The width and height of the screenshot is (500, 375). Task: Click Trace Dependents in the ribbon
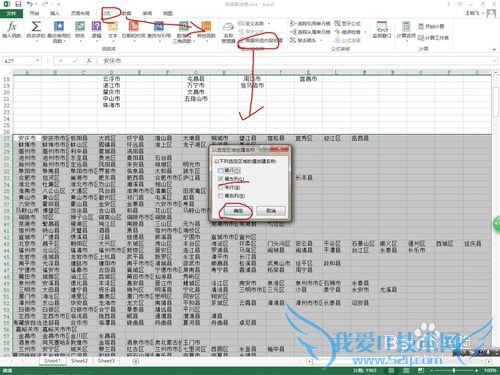(310, 32)
